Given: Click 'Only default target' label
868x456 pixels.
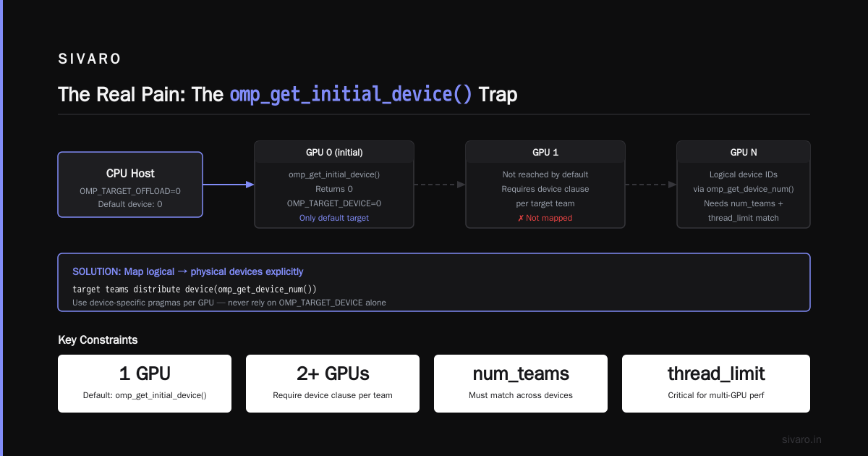Looking at the screenshot, I should coord(334,218).
